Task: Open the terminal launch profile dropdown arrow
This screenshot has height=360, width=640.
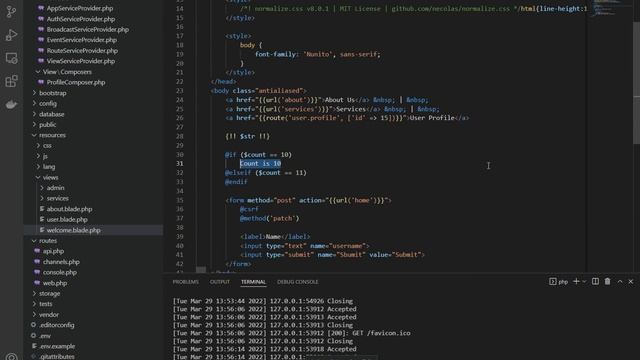Action: 584,281
